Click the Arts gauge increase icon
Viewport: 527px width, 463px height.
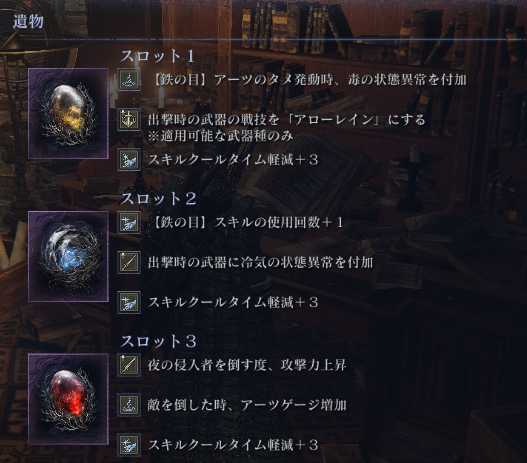[129, 405]
